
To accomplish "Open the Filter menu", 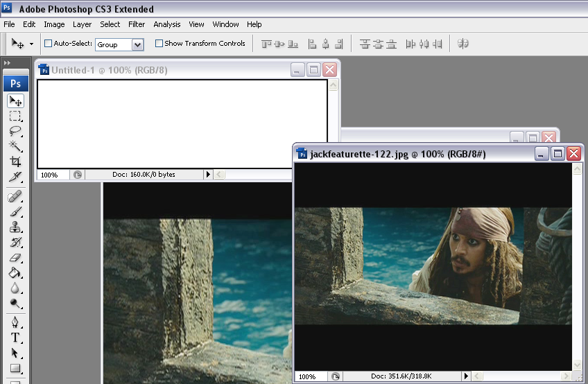I will point(137,24).
